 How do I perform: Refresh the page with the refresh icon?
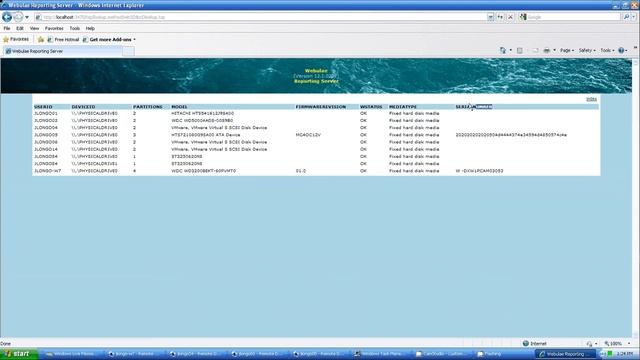pos(500,17)
